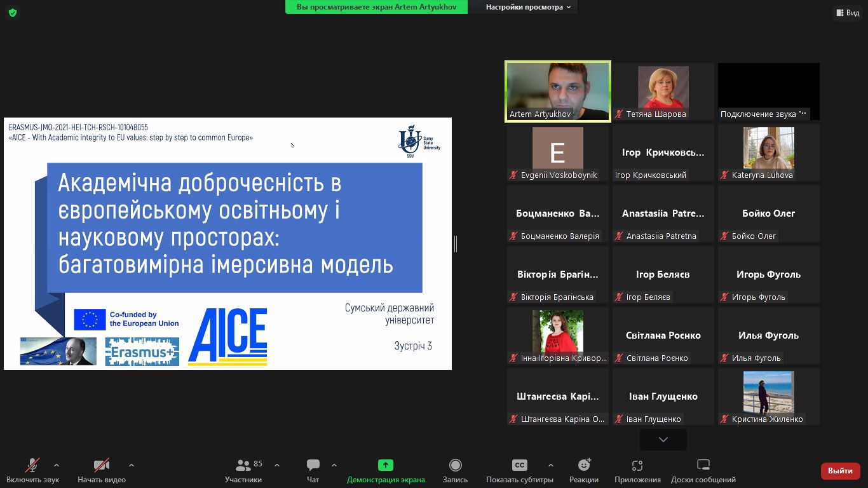Click the large name Світлана Роєнко

[663, 335]
